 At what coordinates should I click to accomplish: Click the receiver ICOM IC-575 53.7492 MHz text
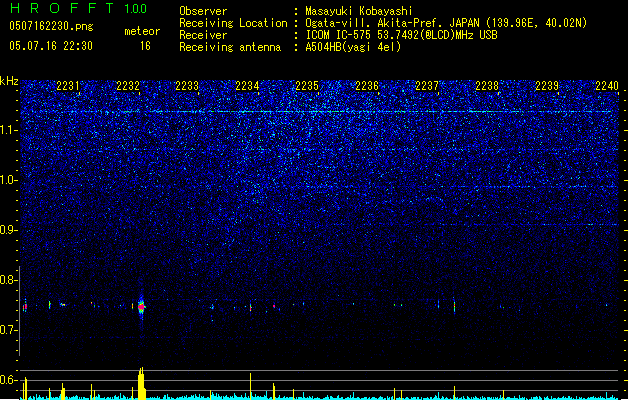402,35
